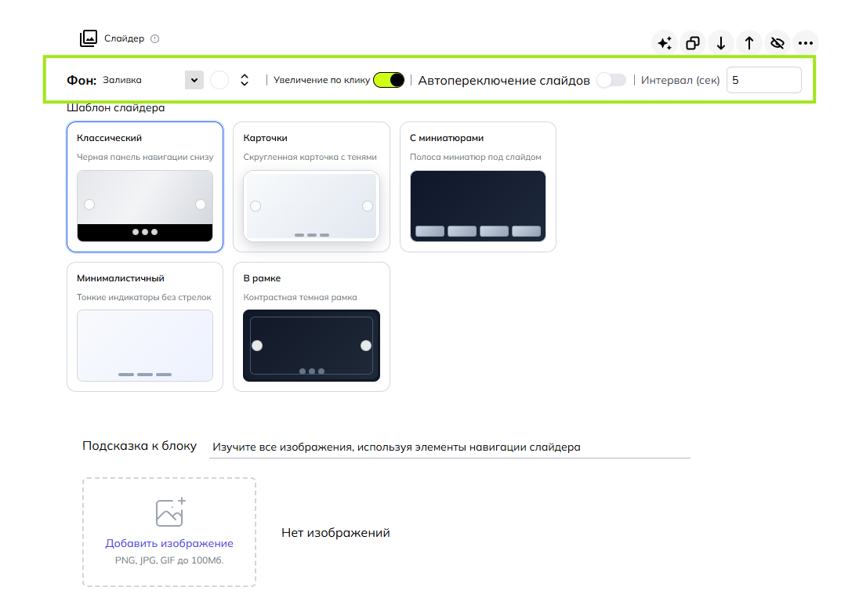Click the Нет изображений text
Screen dimensions: 859x616
(x=335, y=533)
